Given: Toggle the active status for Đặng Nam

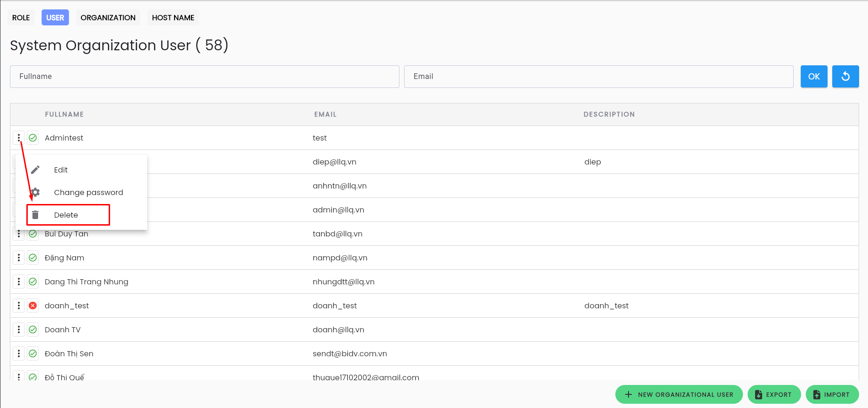Looking at the screenshot, I should (33, 258).
